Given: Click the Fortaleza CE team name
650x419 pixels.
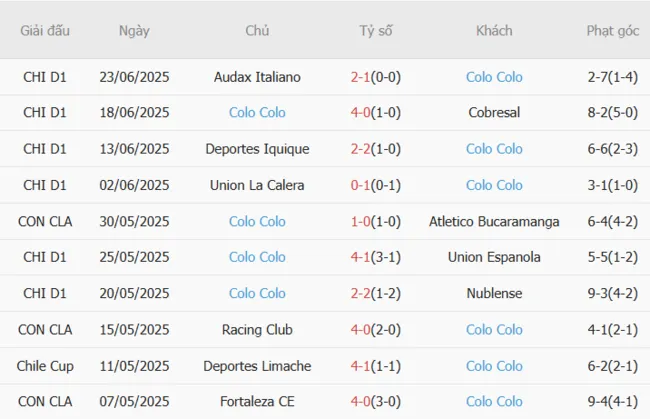Looking at the screenshot, I should [x=257, y=401].
